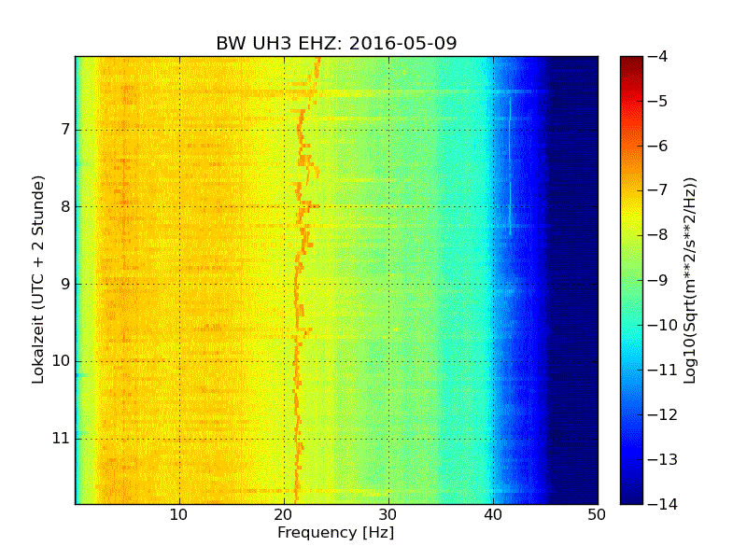Click the y-axis label Lokalzeit (UTC + 2 Stunde)
Image resolution: width=747 pixels, height=560 pixels.
[38, 280]
